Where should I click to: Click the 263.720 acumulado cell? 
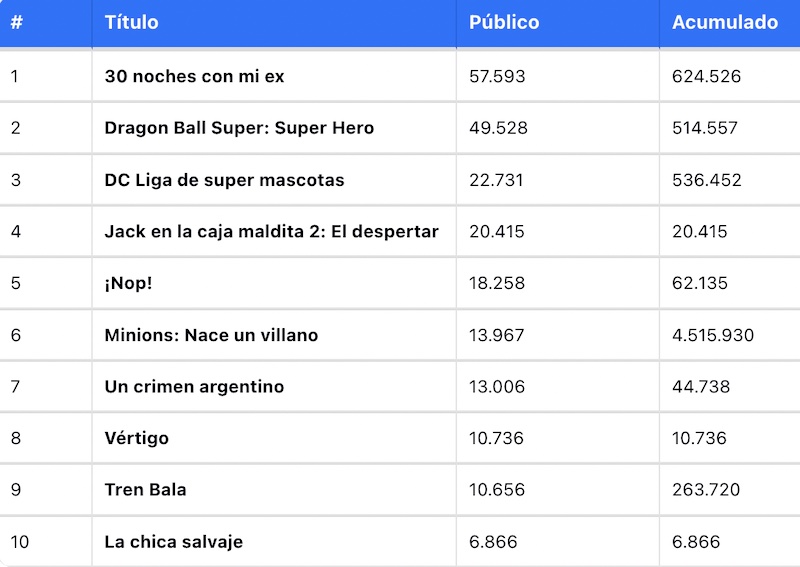pos(706,490)
